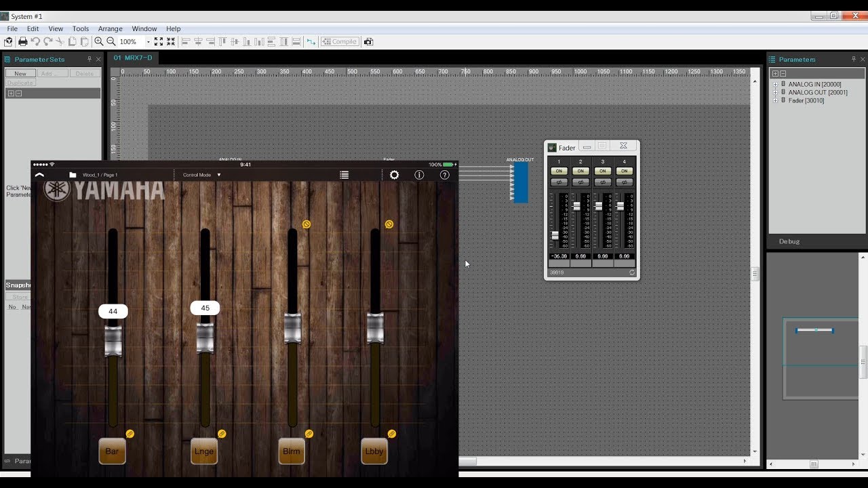
Task: Click the New button in Parameter Sets
Action: coord(20,73)
